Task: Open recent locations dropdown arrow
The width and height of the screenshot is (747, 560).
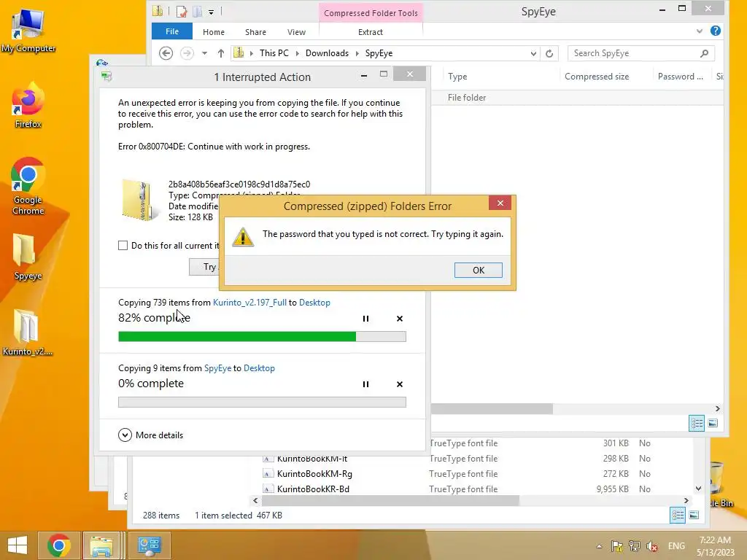Action: tap(204, 53)
